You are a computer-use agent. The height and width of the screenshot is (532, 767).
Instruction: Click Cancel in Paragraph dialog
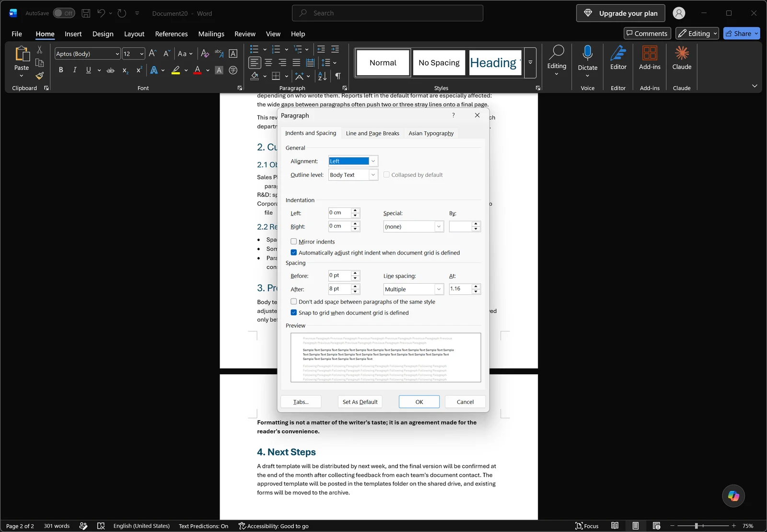(465, 402)
